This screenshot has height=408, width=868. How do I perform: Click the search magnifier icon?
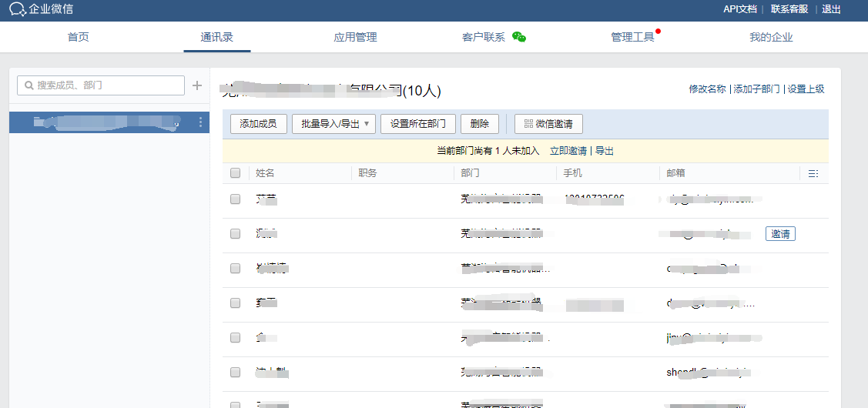(28, 85)
